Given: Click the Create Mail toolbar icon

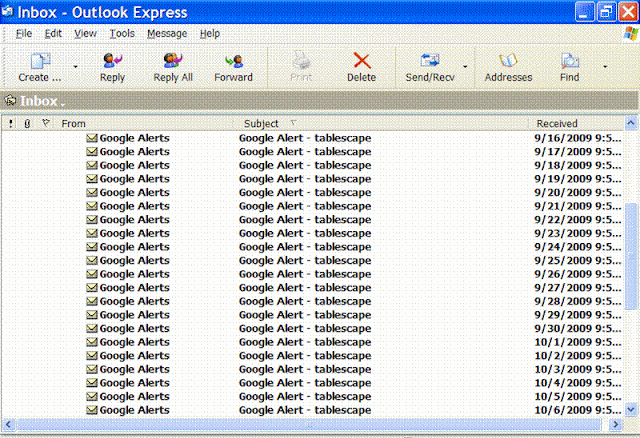Looking at the screenshot, I should pyautogui.click(x=40, y=61).
